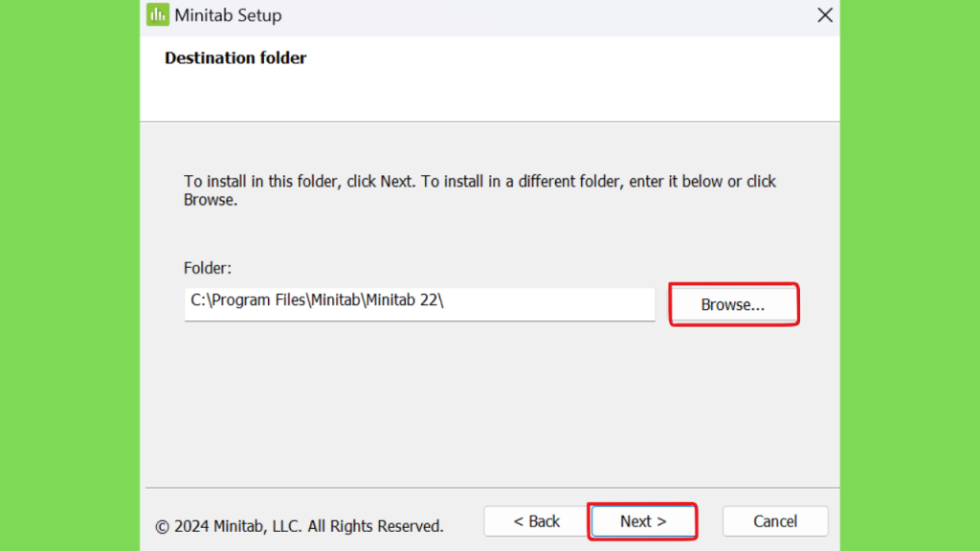Click the word 'Browse.' in the instructions
This screenshot has width=980, height=551.
(211, 200)
